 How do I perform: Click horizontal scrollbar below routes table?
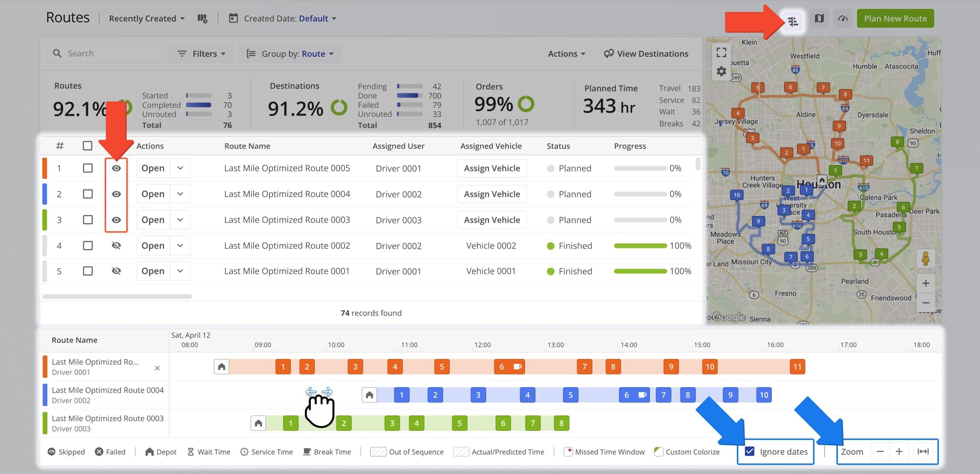click(117, 296)
